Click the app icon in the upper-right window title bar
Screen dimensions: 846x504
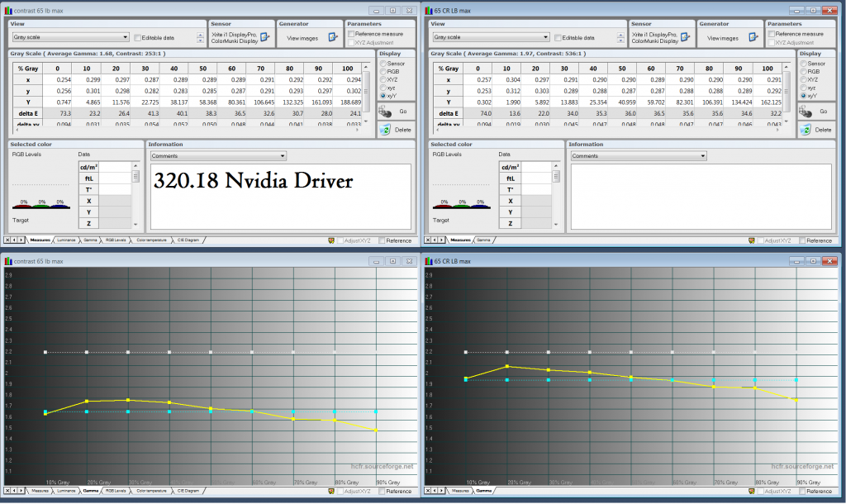429,10
